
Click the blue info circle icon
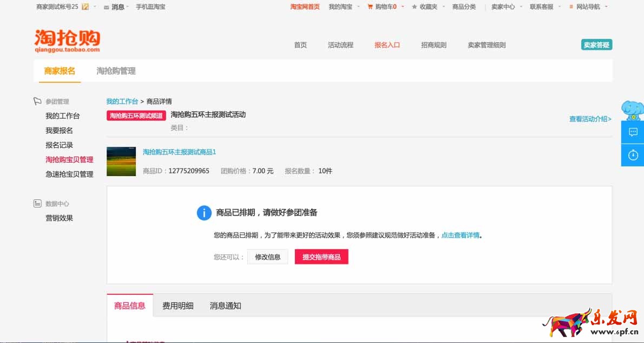tap(204, 213)
